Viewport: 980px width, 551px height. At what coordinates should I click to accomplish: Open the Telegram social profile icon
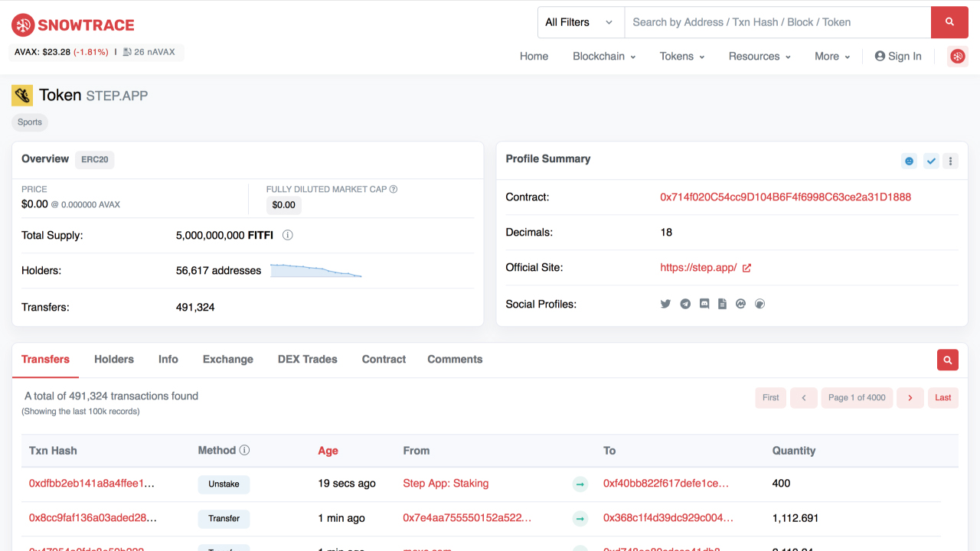click(685, 304)
